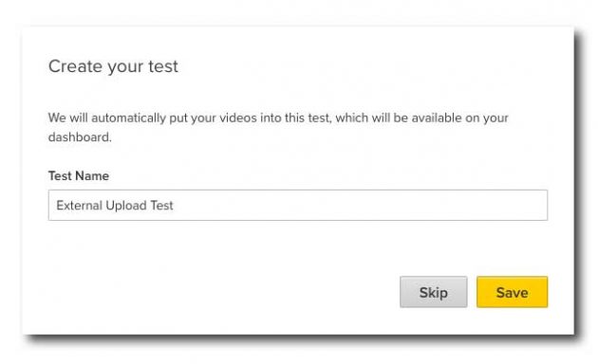The height and width of the screenshot is (364, 598).
Task: Click the gray Skip button
Action: [433, 292]
